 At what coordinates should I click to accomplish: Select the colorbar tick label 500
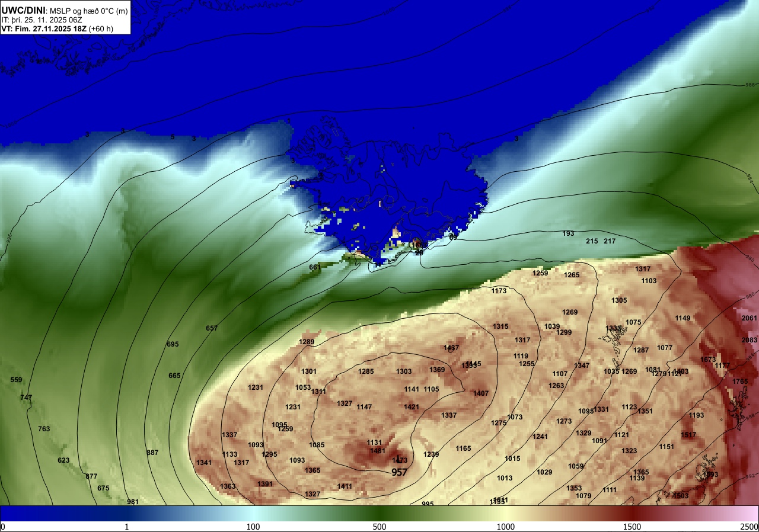(x=379, y=527)
